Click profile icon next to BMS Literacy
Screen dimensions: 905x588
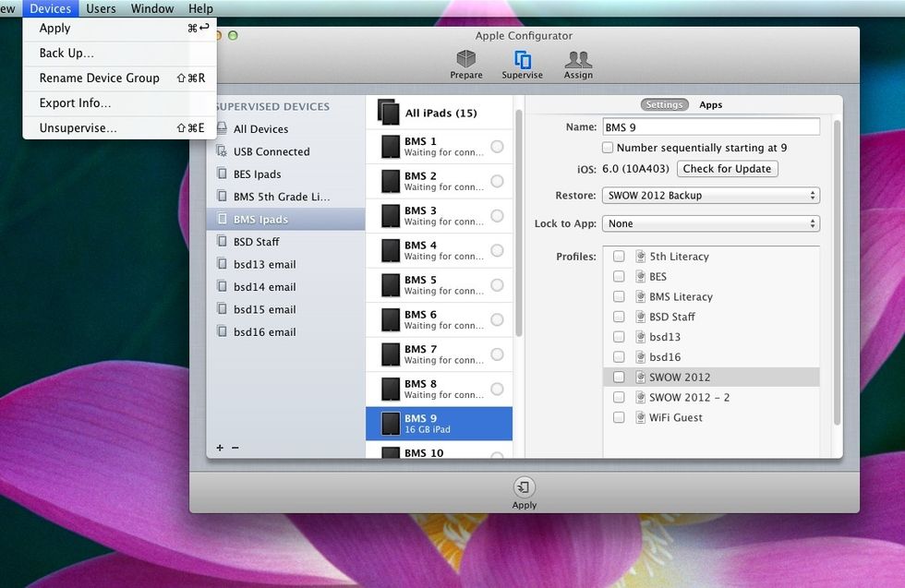click(640, 296)
